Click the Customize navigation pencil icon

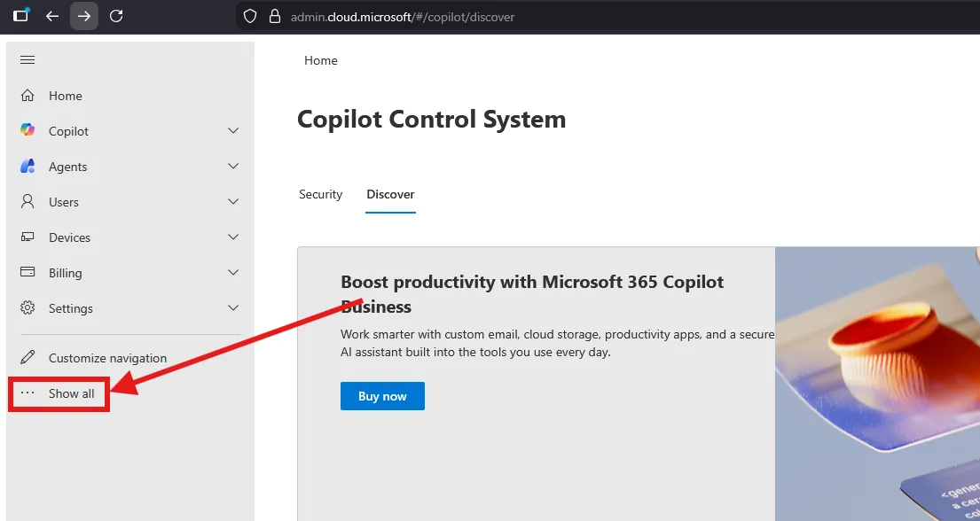[x=27, y=357]
